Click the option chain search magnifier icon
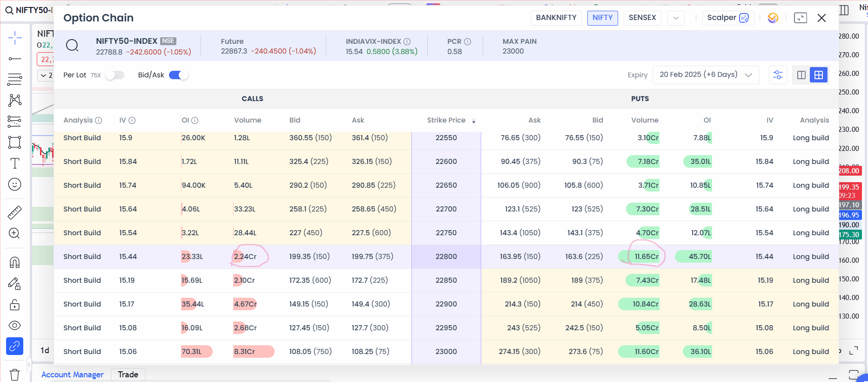 click(x=72, y=46)
